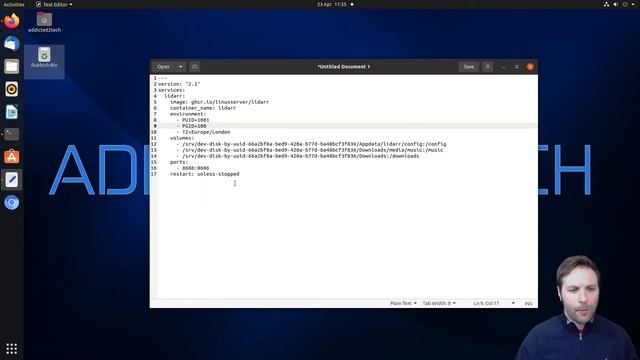Place cursor on the PGID=100 line
640x360 pixels.
pyautogui.click(x=191, y=126)
